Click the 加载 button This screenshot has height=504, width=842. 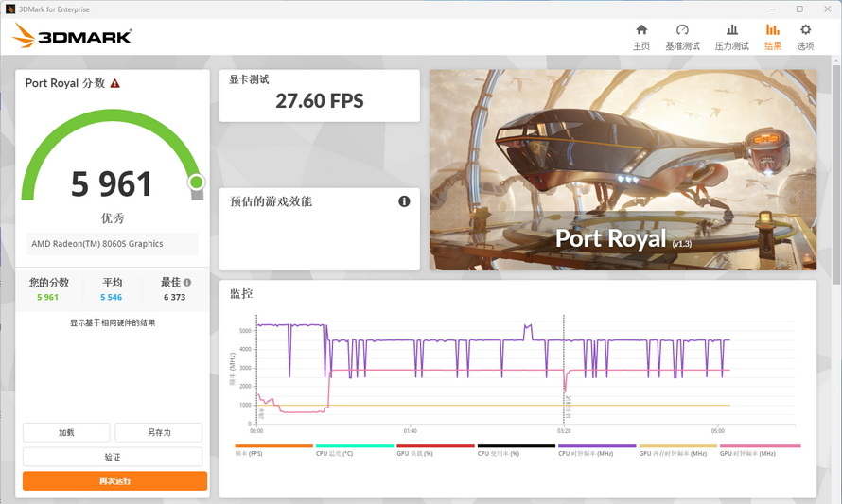click(x=66, y=433)
